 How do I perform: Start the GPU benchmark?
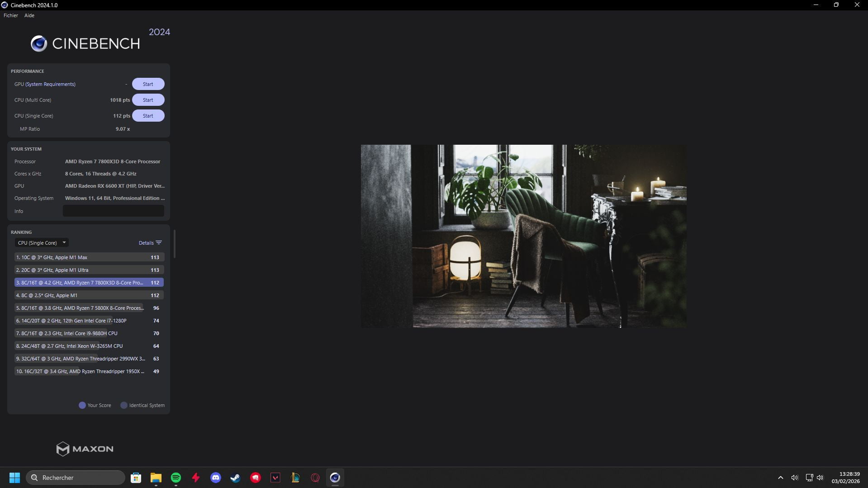(x=148, y=84)
